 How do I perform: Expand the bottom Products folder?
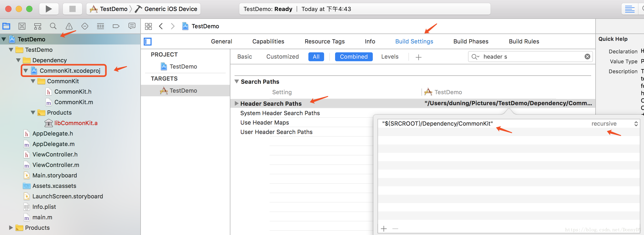pyautogui.click(x=11, y=228)
